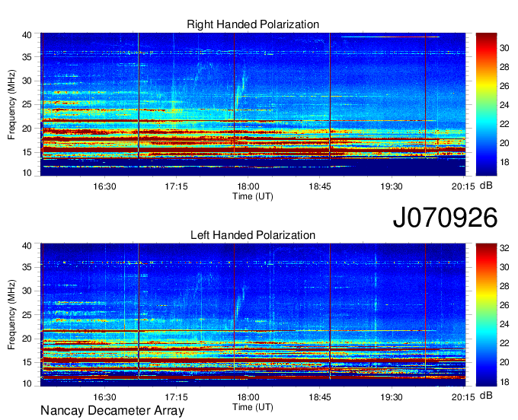
Task: Click 25 MHz tick on Right Handed plot
Action: click(27, 105)
